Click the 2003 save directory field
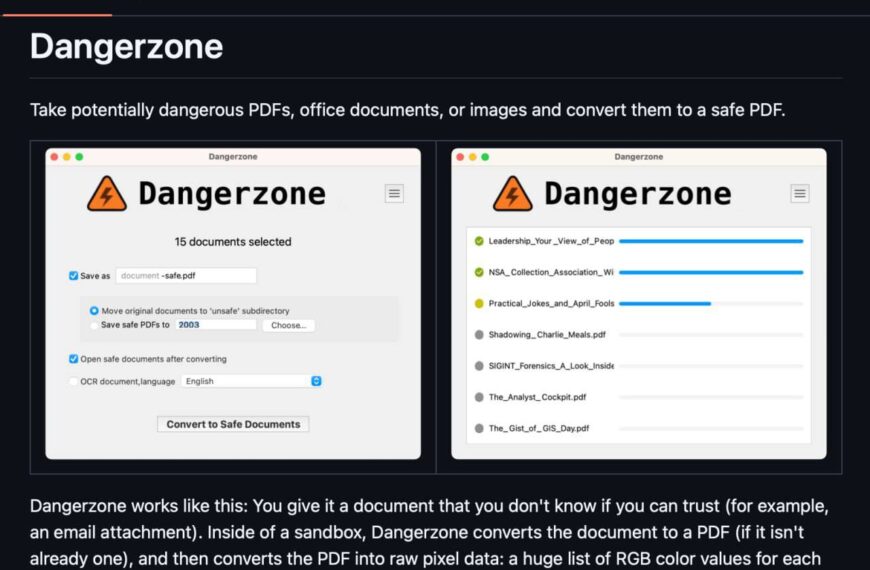 point(216,325)
